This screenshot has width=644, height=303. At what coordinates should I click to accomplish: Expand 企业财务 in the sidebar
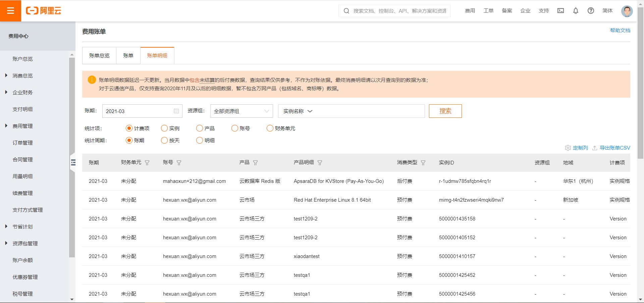point(6,92)
